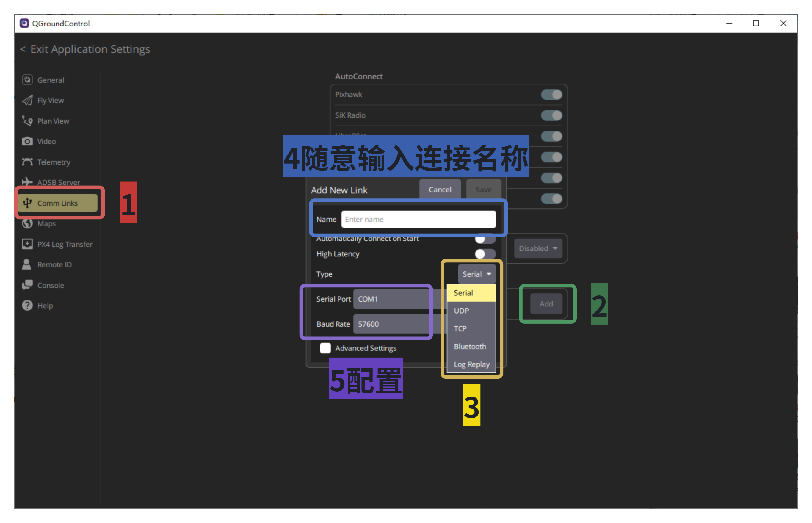Expand the Type dropdown showing Serial

tap(476, 274)
